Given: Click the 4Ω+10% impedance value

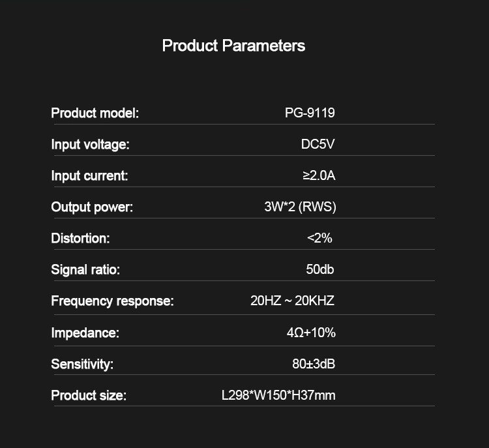Looking at the screenshot, I should tap(311, 333).
